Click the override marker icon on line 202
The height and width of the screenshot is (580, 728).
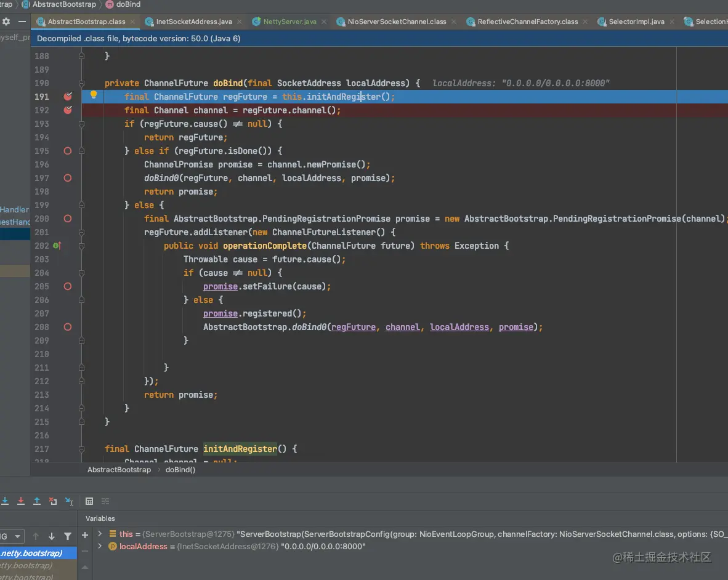57,246
